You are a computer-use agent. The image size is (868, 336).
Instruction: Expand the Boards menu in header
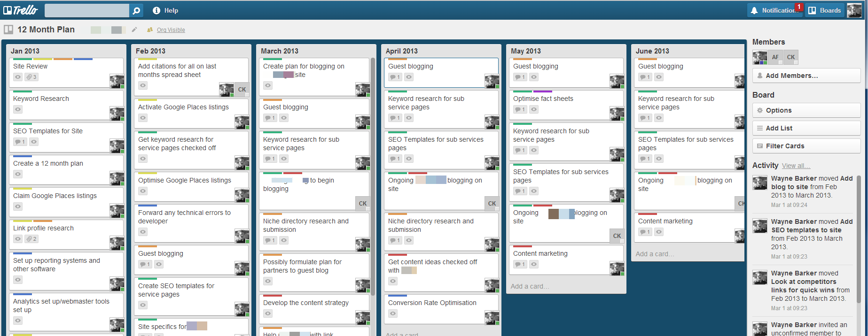[x=825, y=10]
